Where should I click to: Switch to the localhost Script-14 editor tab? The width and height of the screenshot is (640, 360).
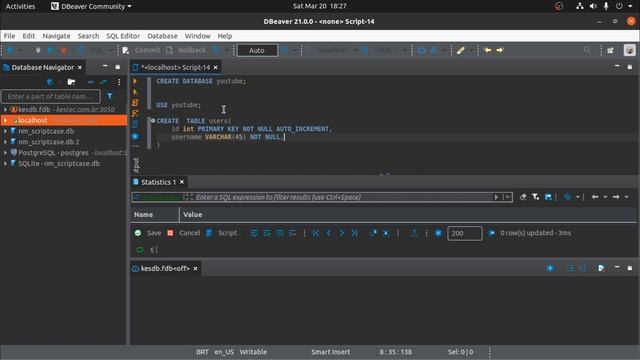(175, 67)
